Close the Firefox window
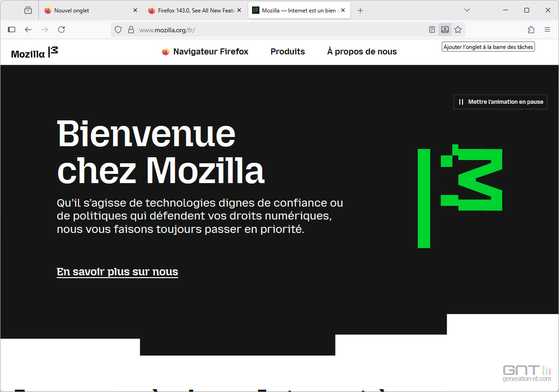Screen dimensions: 559x392 pos(548,10)
